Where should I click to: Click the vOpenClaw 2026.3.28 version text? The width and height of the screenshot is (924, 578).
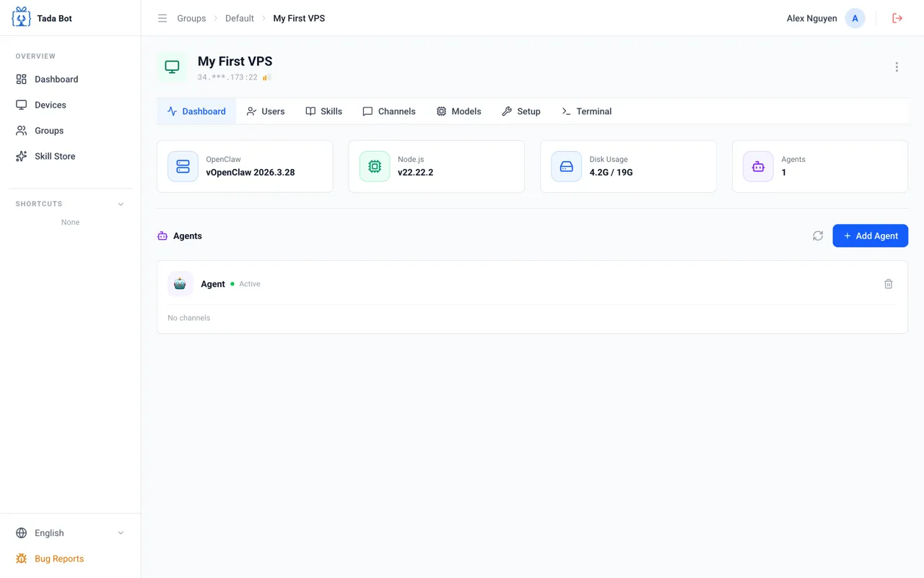(x=250, y=173)
